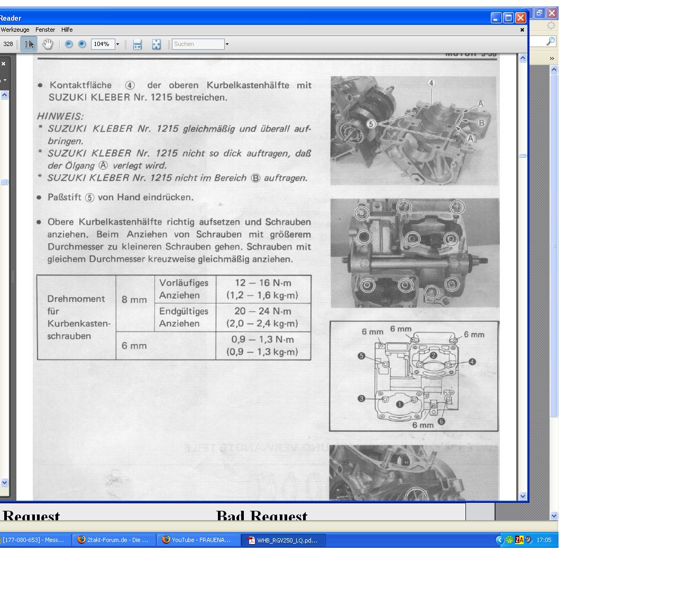Switch to YouTube taskbar window
Image resolution: width=677 pixels, height=616 pixels.
pos(198,540)
